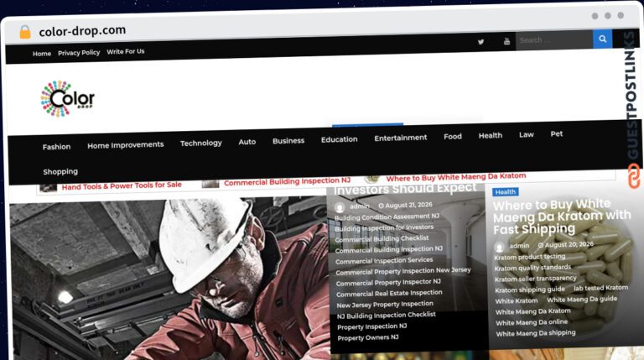Open the Home Improvements category
This screenshot has height=360, width=644.
[125, 145]
